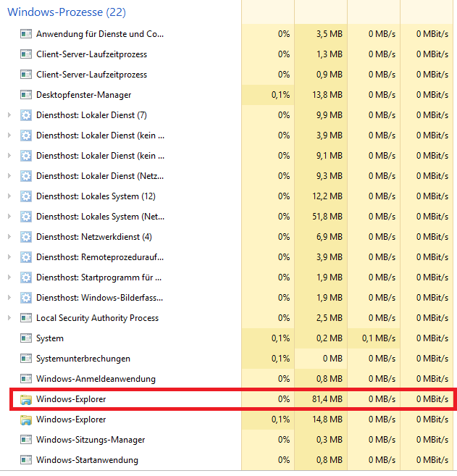Expand Diensthost: Startprogramm für ... group
This screenshot has height=476, width=457.
coord(9,277)
